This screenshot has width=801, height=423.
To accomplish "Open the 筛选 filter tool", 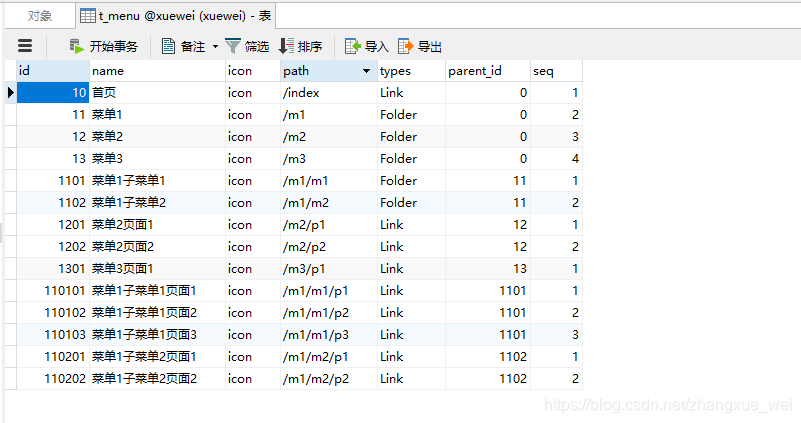I will point(247,46).
